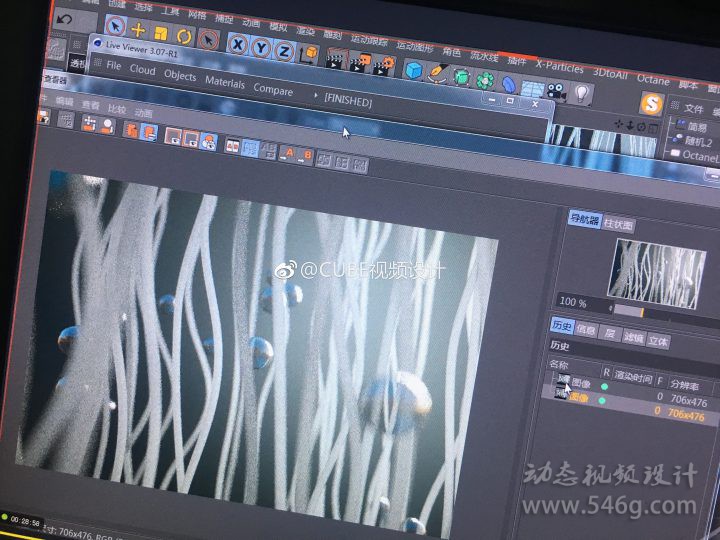Open Edit Render Settings gear clapperboard
This screenshot has width=720, height=540.
[x=383, y=65]
